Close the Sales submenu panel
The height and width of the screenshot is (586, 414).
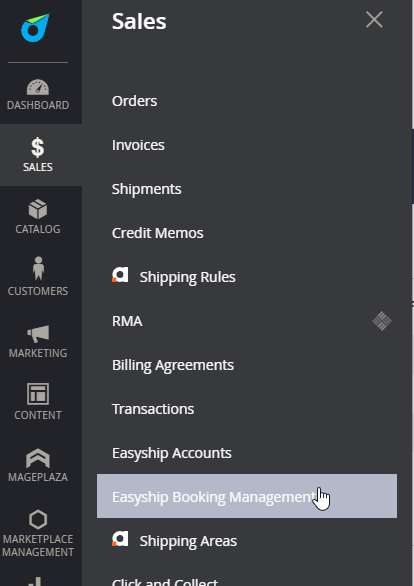click(374, 19)
